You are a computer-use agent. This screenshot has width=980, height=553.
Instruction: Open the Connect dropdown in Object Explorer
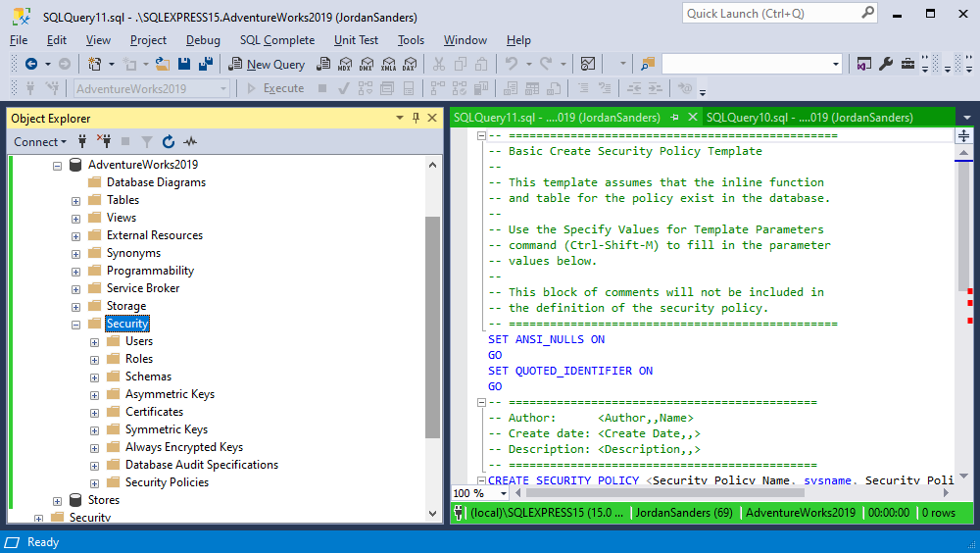[40, 142]
